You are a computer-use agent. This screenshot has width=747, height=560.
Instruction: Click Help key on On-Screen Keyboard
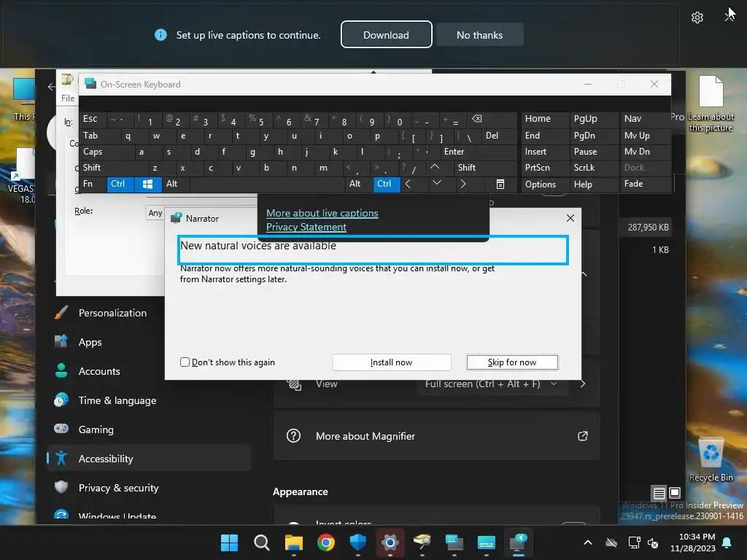pyautogui.click(x=594, y=184)
